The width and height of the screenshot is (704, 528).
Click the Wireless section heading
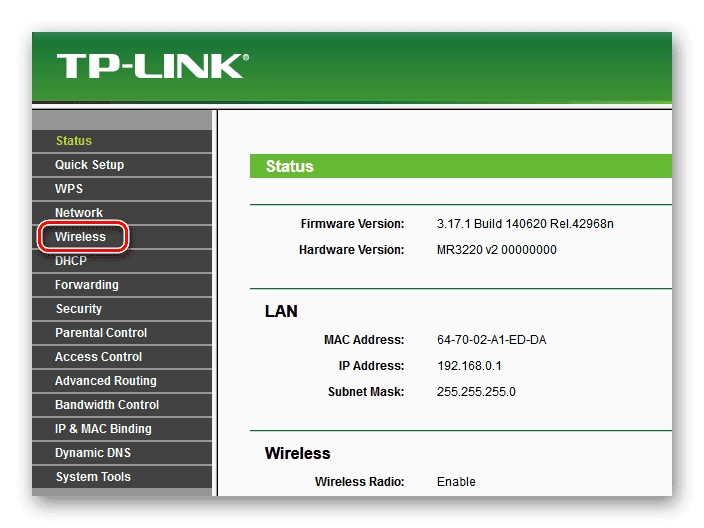coord(297,453)
